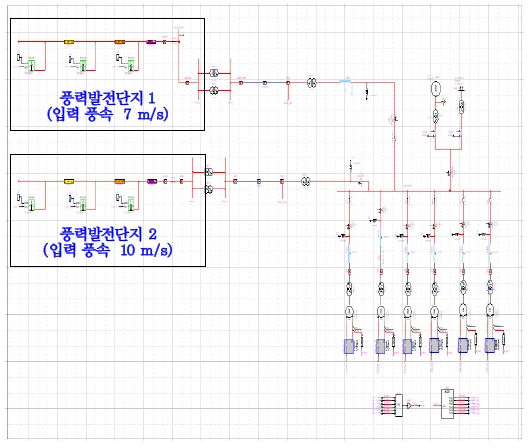This screenshot has height=448, width=528.
Task: Select multi-output block at bottom right
Action: click(448, 404)
